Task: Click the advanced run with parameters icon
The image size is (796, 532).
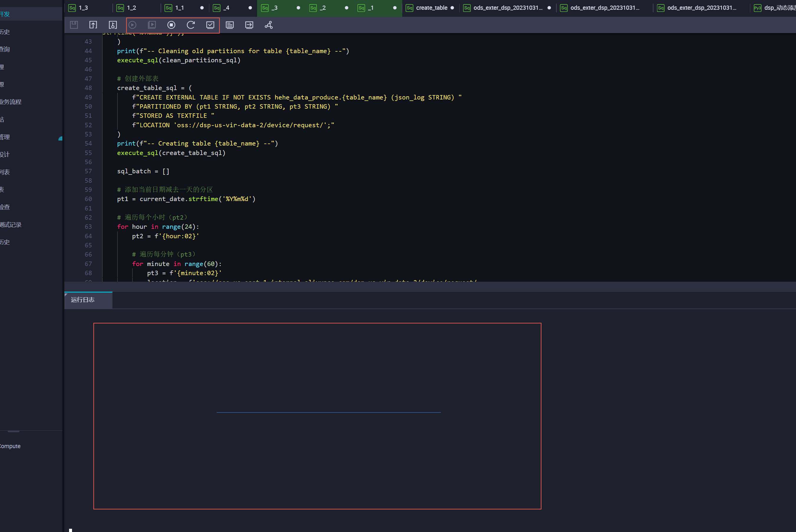Action: pyautogui.click(x=152, y=25)
